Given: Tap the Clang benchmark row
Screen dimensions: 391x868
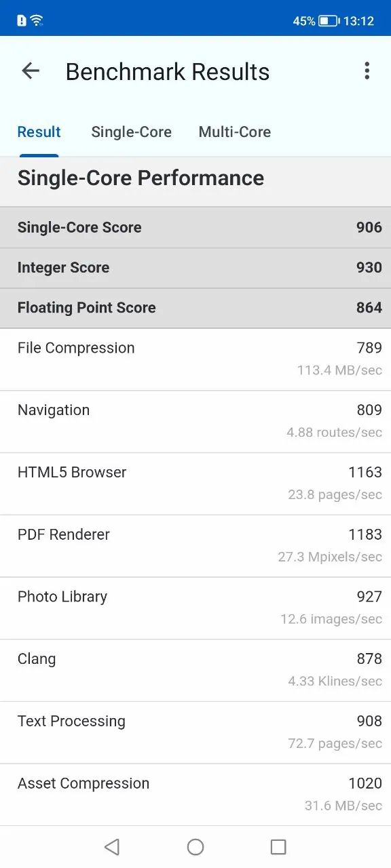Looking at the screenshot, I should tap(195, 671).
